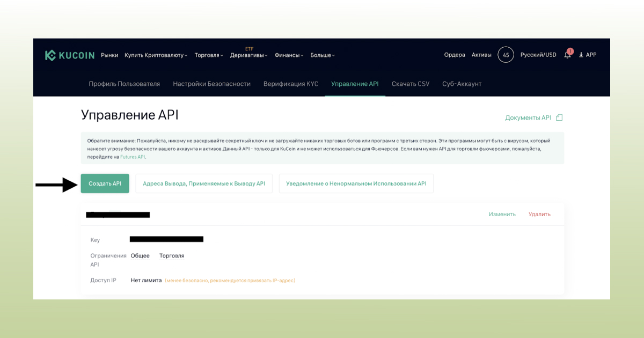Click Удалить to remove the API key

(x=539, y=214)
